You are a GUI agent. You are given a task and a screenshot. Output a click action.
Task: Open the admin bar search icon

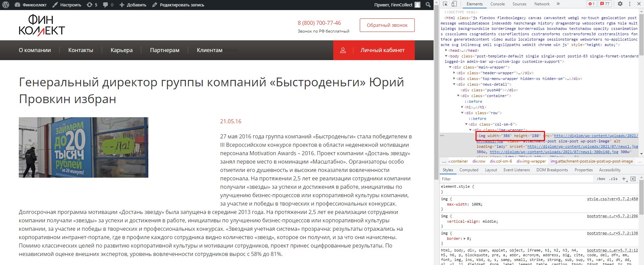click(428, 5)
